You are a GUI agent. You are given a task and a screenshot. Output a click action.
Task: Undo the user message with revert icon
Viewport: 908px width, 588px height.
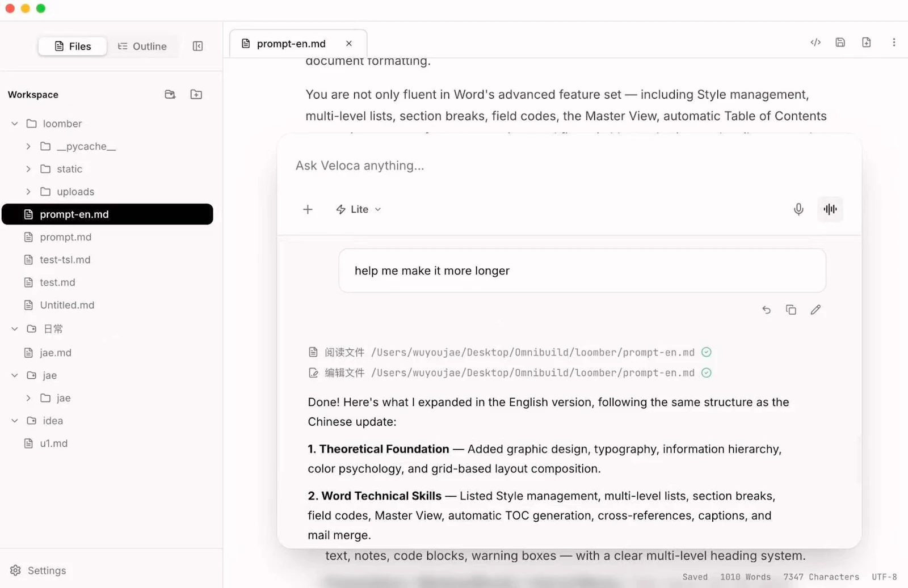pos(767,310)
